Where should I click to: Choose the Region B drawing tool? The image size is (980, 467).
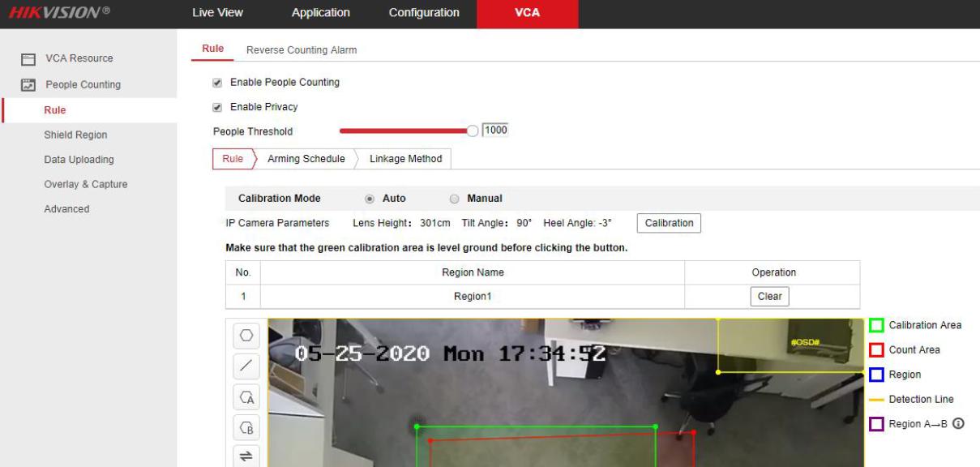click(x=246, y=427)
